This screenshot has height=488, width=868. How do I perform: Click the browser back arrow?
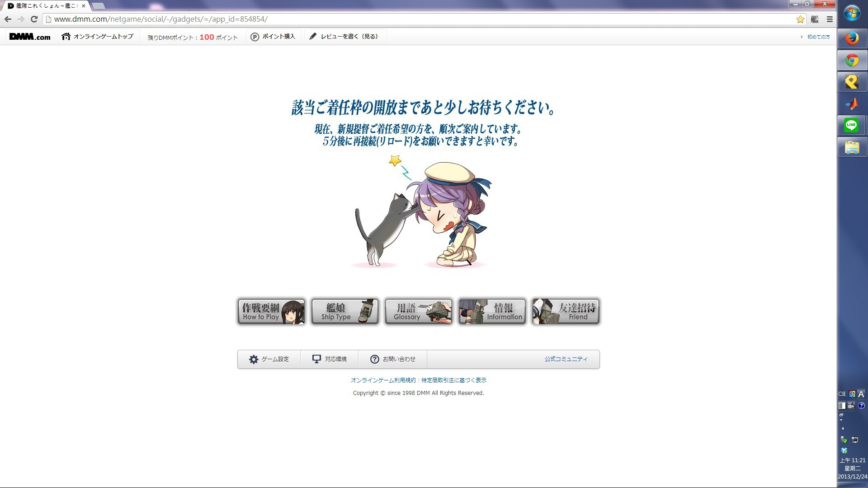pos(8,19)
